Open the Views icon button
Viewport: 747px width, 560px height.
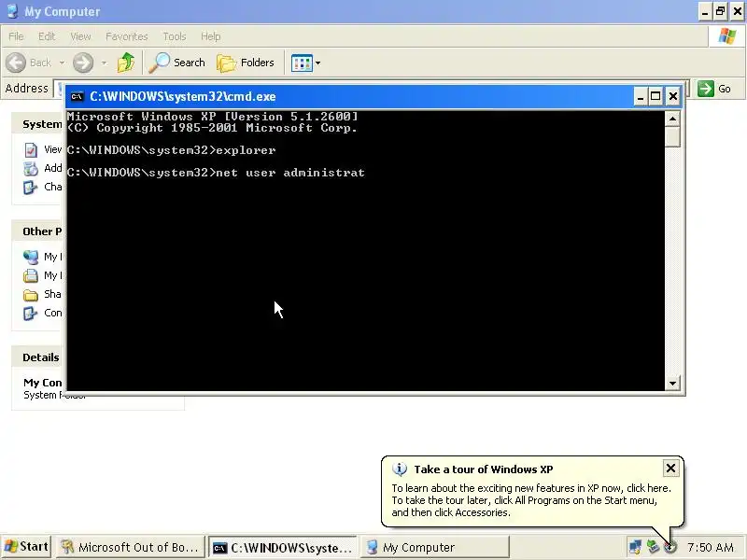coord(302,63)
